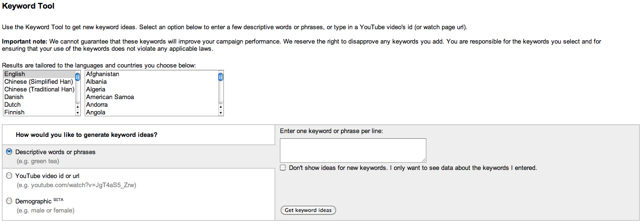Viewport: 644px width, 224px height.
Task: Click the country list scroll down arrow
Action: tap(221, 113)
